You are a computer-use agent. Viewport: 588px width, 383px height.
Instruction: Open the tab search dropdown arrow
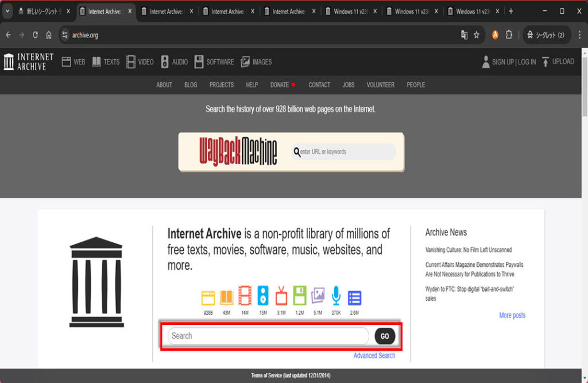(x=7, y=11)
